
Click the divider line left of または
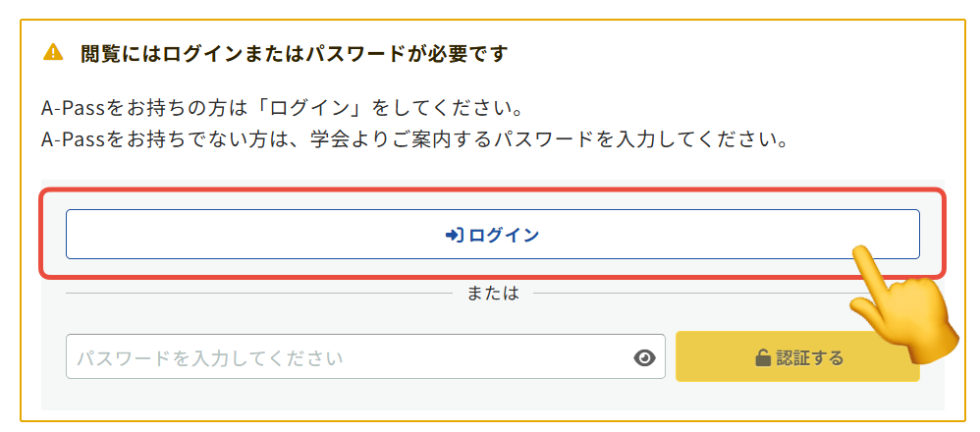coord(257,293)
